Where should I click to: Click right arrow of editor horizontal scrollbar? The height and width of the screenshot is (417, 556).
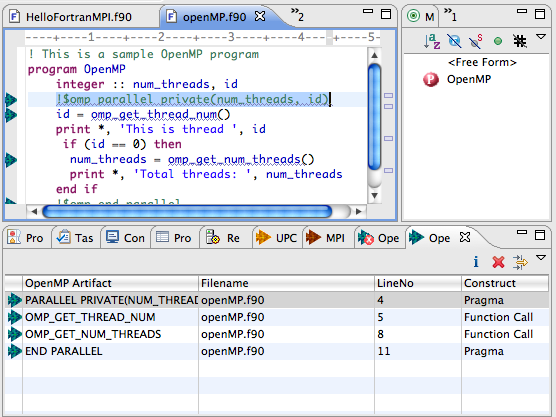358,211
